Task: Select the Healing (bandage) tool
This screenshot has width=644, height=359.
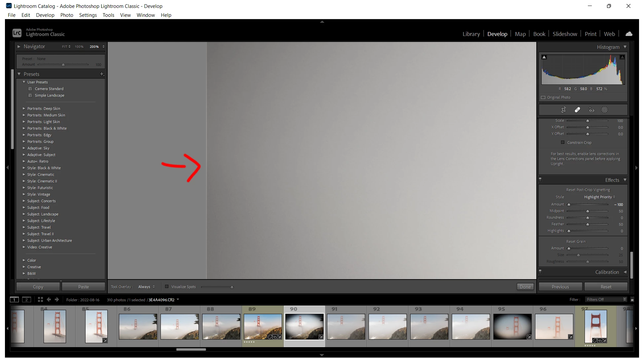Action: (577, 110)
